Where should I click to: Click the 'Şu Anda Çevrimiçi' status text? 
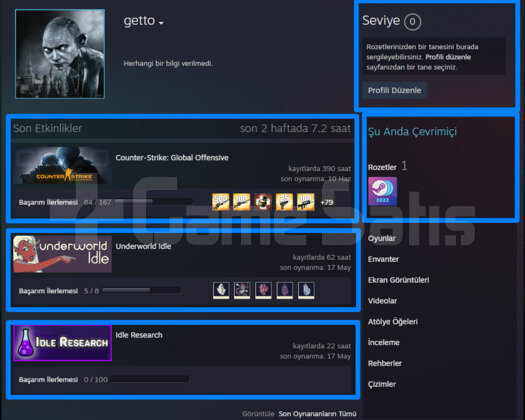[412, 132]
